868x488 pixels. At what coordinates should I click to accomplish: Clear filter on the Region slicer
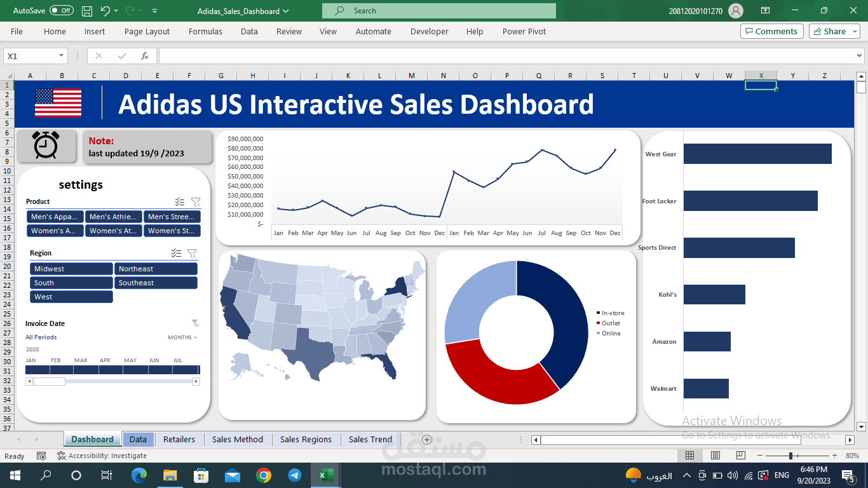(192, 253)
